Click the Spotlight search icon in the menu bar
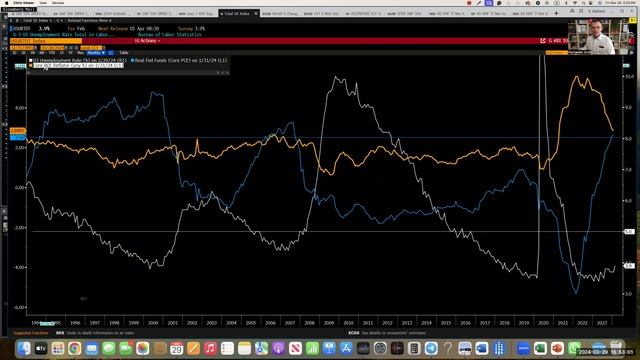640x360 pixels. 583,3
